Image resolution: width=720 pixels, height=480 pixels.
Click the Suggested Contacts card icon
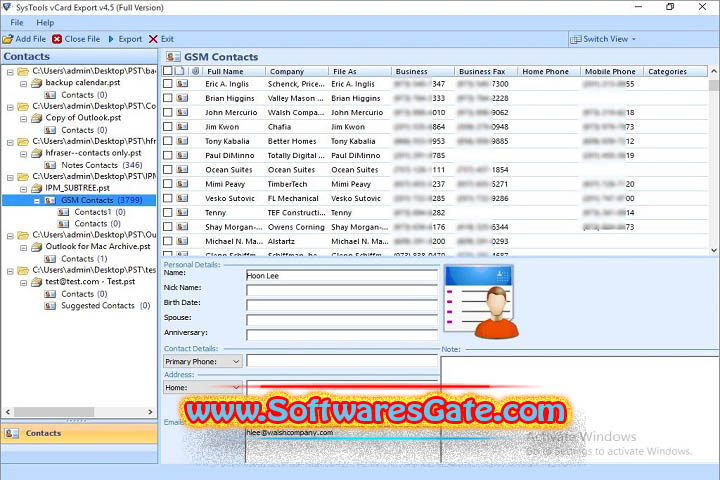coord(50,306)
